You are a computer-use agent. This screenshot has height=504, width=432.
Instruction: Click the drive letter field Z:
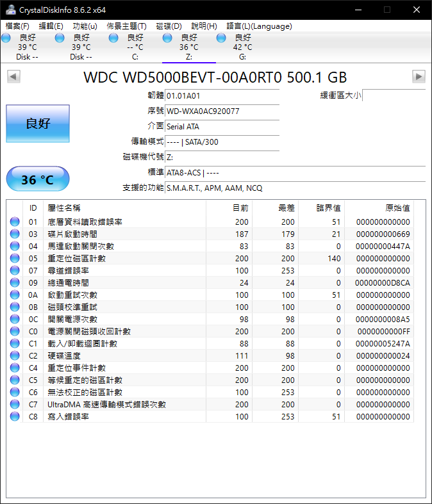222,158
